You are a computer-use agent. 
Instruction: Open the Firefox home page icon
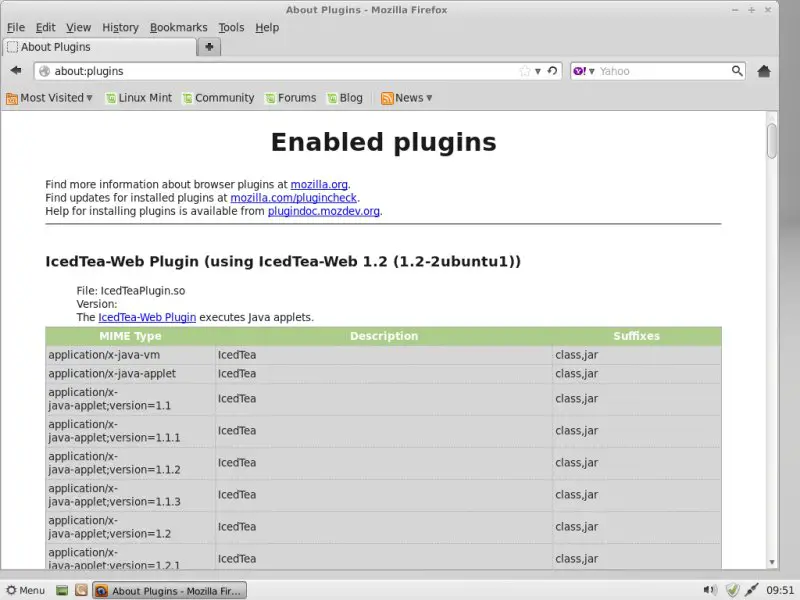coord(764,71)
